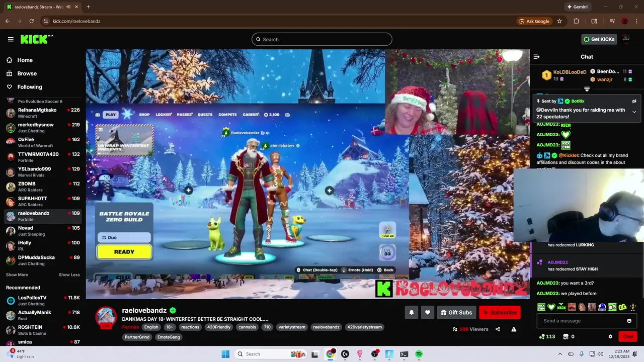The image size is (644, 362).
Task: Click raelovebandz streamer avatar
Action: tap(106, 317)
